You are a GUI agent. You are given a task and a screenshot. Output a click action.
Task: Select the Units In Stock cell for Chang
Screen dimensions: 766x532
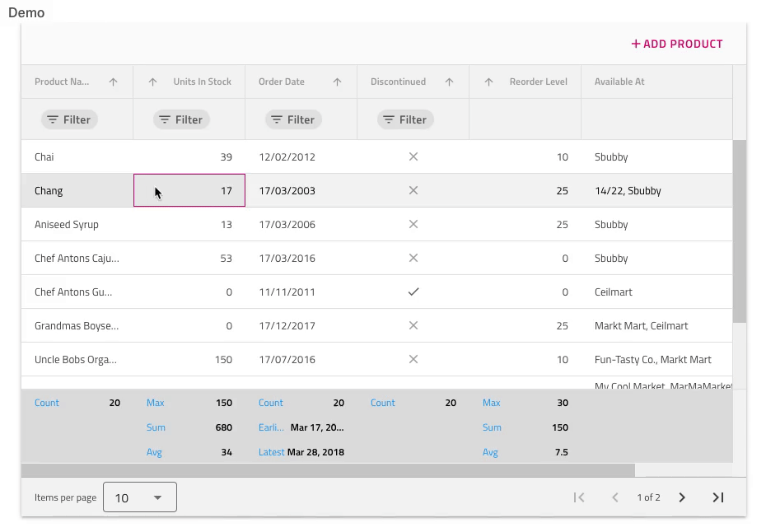(x=189, y=190)
